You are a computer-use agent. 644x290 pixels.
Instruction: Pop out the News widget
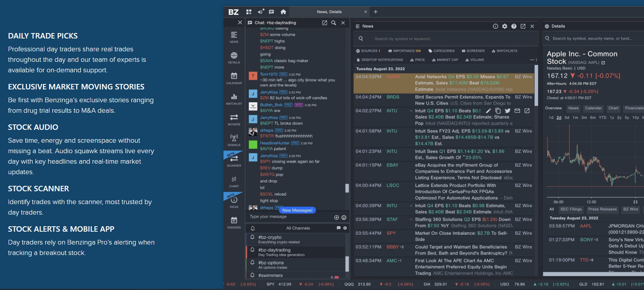(x=523, y=26)
